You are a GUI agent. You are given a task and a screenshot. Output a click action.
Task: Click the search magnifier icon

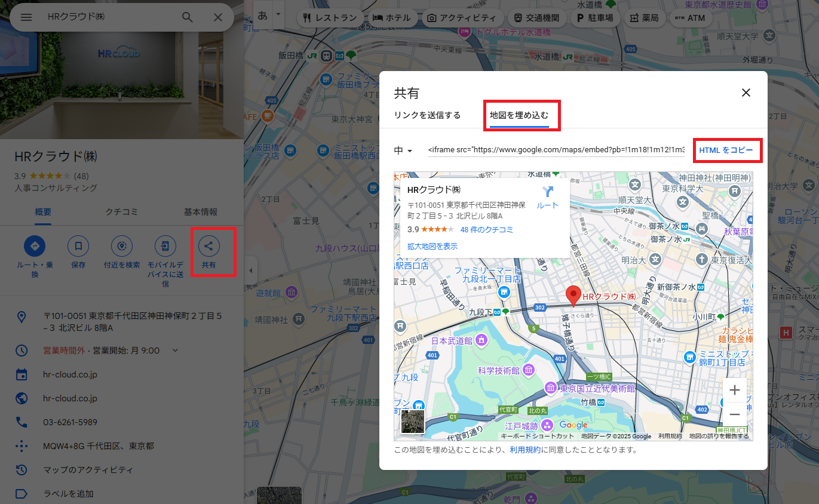(187, 17)
